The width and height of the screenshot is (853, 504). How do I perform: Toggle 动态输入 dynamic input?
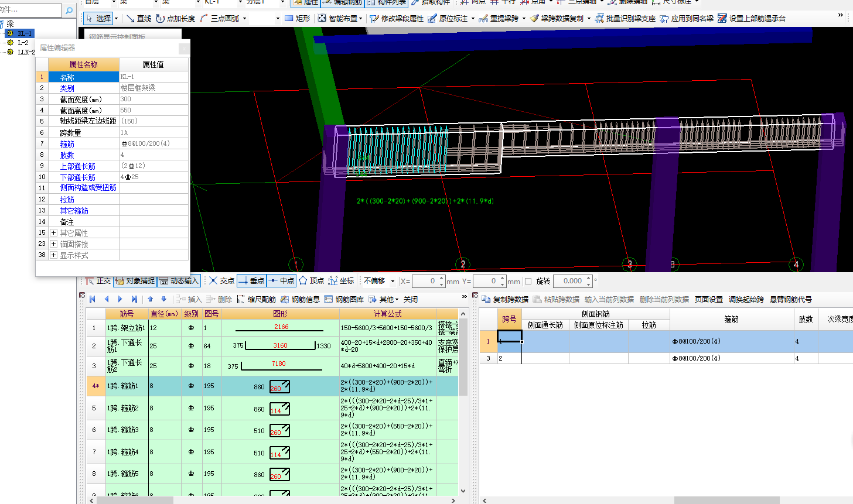pos(179,281)
